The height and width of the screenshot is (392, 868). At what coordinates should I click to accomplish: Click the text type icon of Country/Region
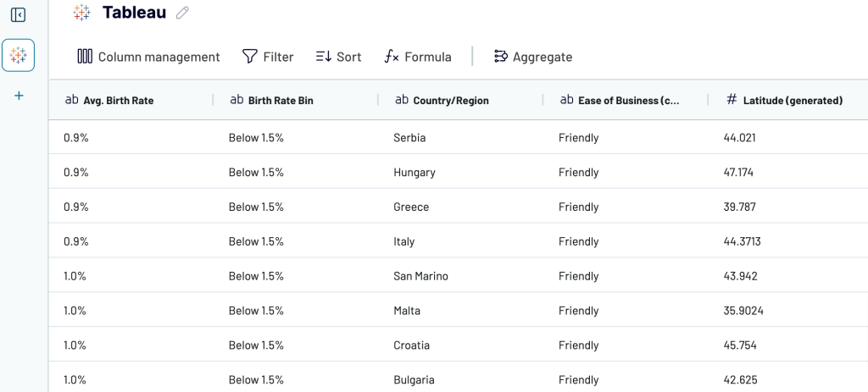(x=401, y=100)
